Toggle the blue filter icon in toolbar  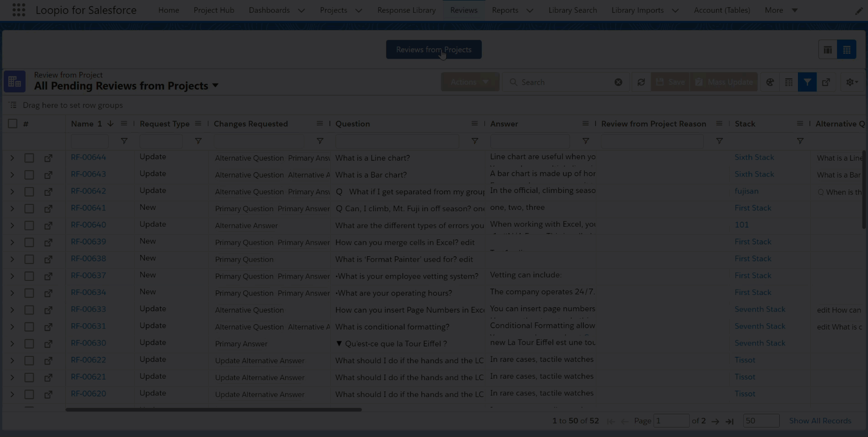(x=807, y=82)
